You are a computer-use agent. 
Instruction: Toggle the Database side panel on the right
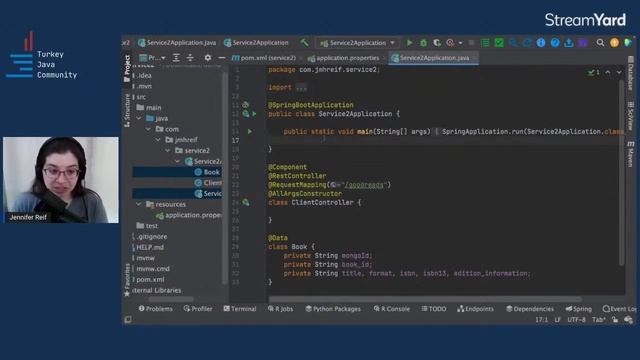pos(631,73)
